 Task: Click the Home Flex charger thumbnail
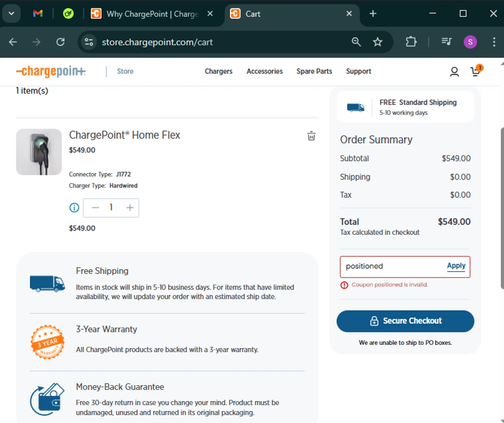tap(39, 152)
